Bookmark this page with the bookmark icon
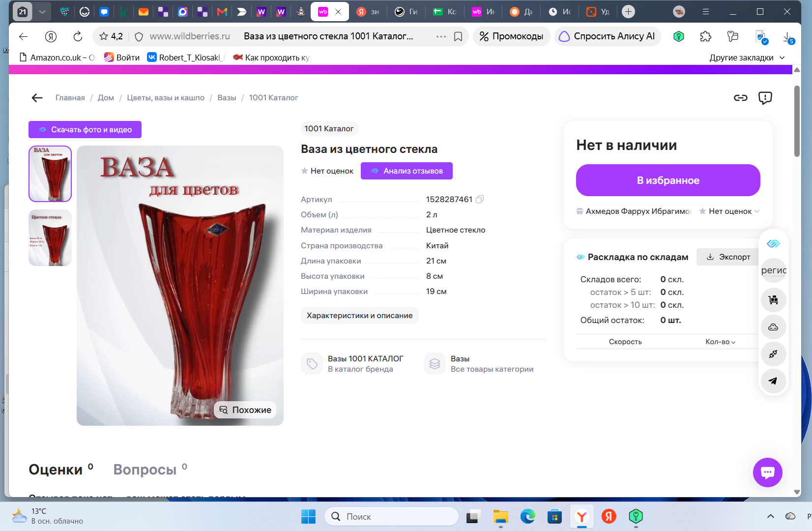Viewport: 812px width, 531px height. point(458,36)
